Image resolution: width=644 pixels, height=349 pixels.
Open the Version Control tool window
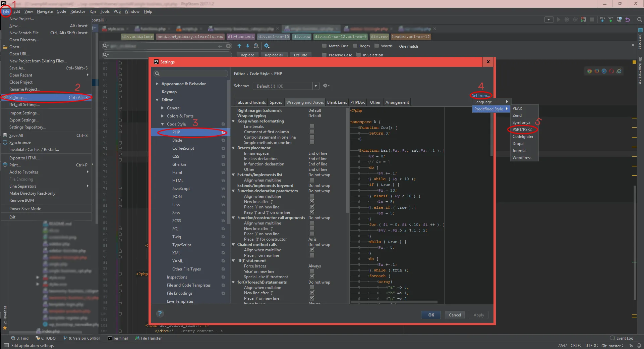pyautogui.click(x=82, y=338)
